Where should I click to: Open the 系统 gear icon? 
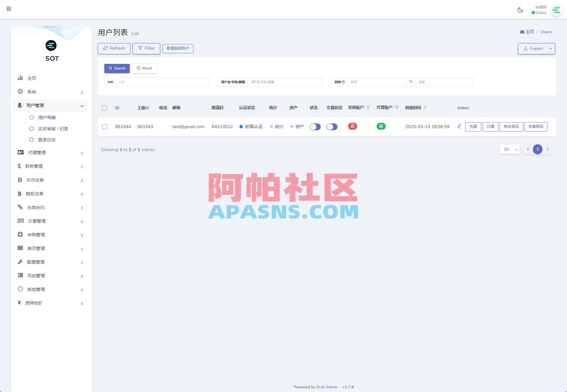(x=20, y=91)
